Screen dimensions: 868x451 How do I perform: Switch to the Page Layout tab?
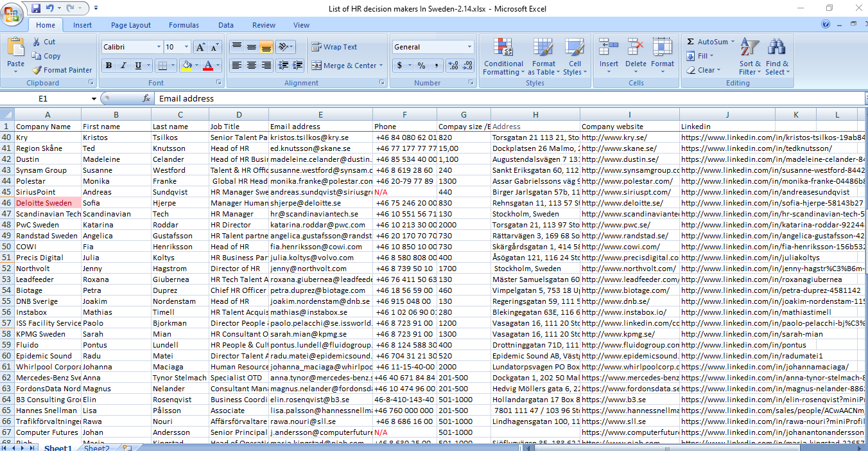[131, 25]
